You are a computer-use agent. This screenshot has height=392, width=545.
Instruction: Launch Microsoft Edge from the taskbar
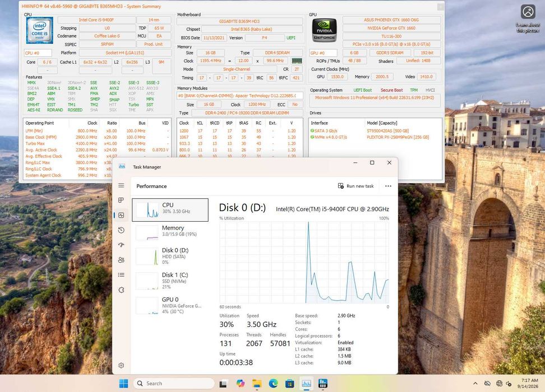pyautogui.click(x=273, y=383)
